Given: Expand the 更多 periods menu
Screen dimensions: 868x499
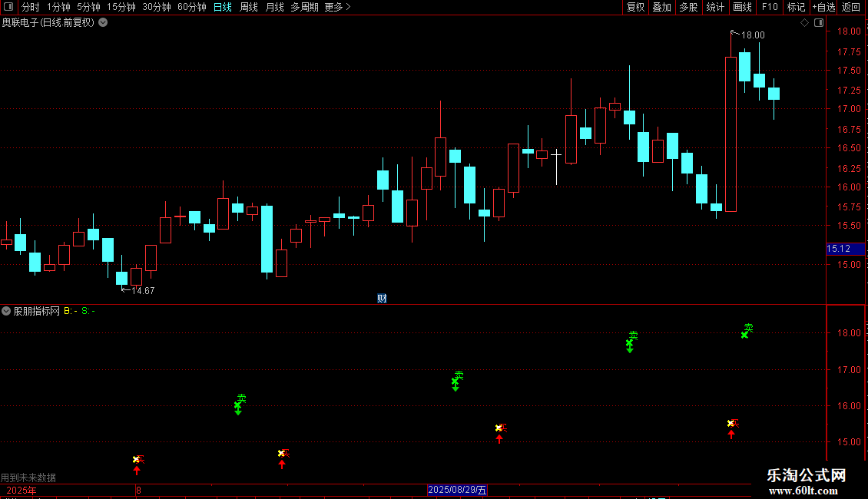Looking at the screenshot, I should click(337, 7).
